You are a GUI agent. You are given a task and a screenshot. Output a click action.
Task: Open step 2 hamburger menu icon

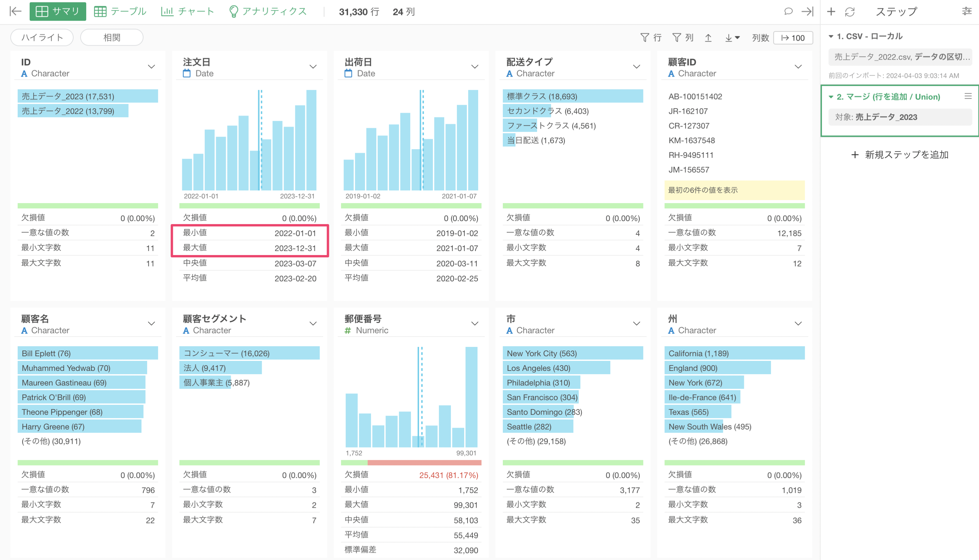968,96
